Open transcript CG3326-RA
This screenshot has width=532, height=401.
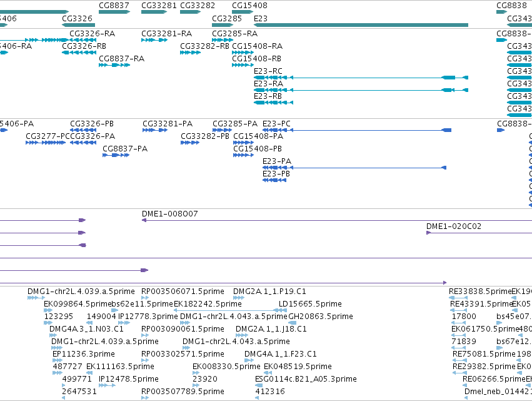point(83,40)
